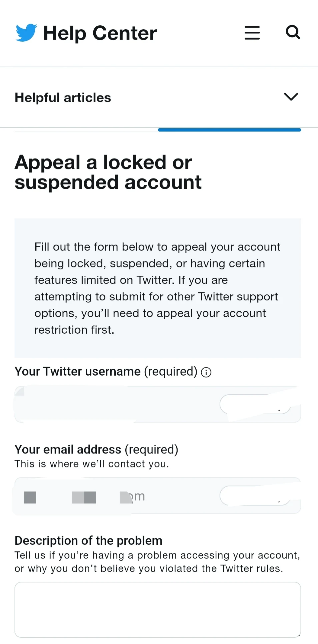
Task: Click the Helpful articles section title
Action: [63, 98]
